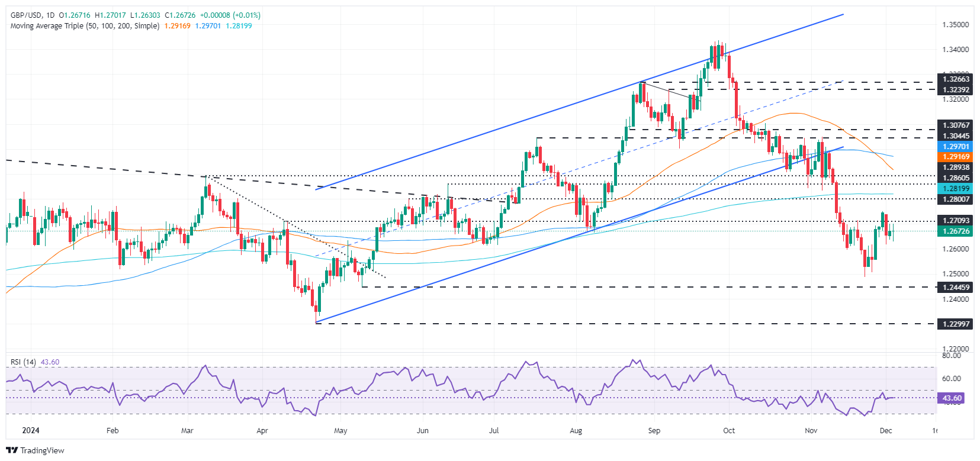The width and height of the screenshot is (980, 461).
Task: Select the current price label 1.26726
Action: (x=956, y=231)
